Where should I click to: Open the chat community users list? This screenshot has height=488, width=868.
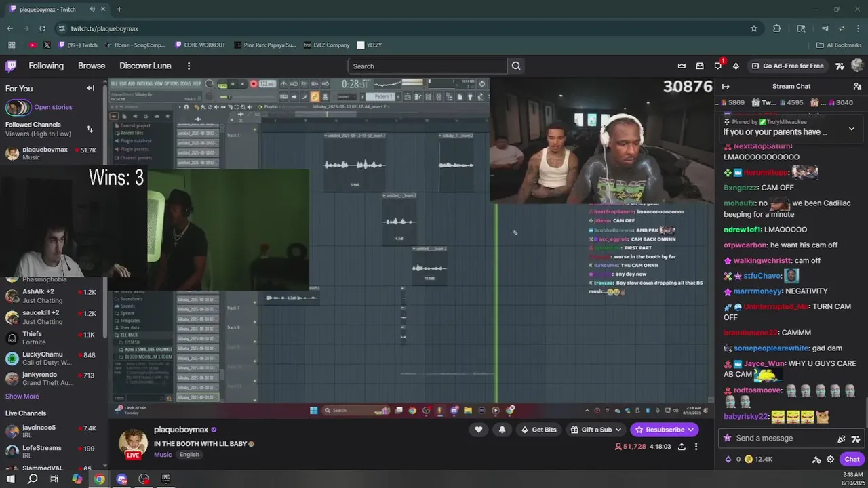point(857,86)
